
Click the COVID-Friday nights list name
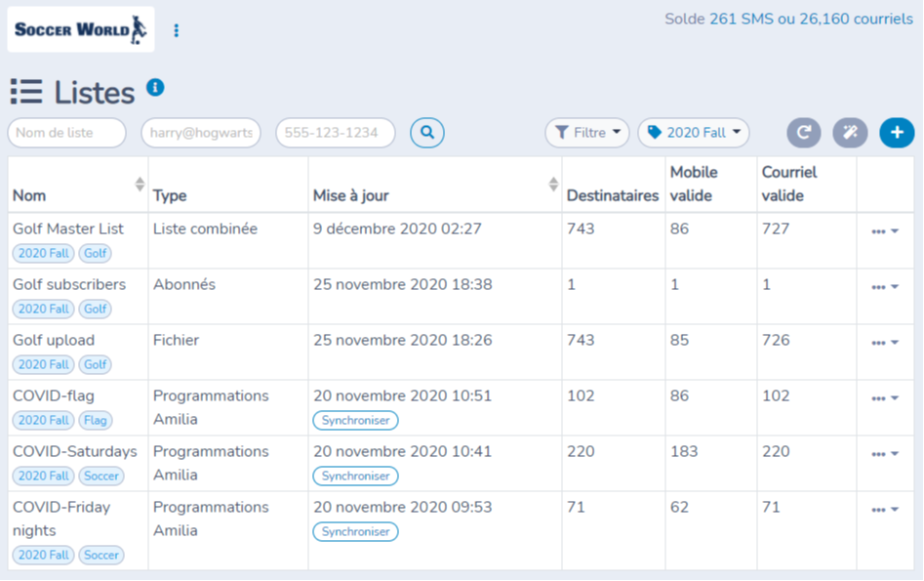coord(61,519)
